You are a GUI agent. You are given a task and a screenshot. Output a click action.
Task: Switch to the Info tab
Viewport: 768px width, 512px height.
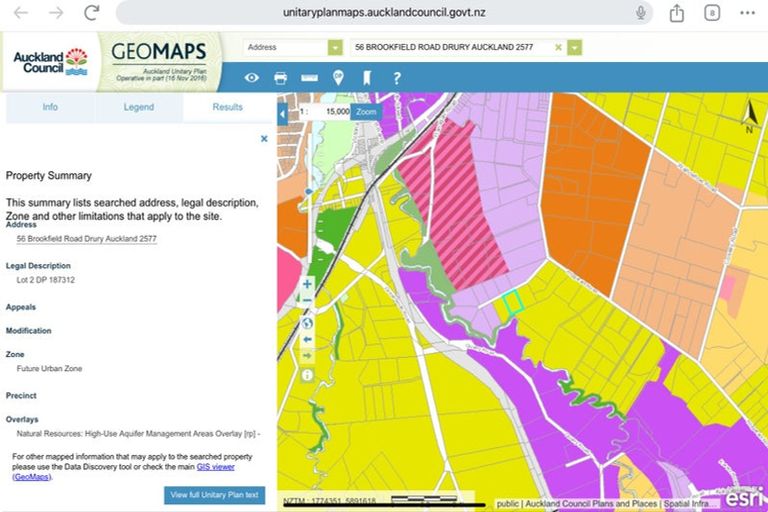(49, 107)
